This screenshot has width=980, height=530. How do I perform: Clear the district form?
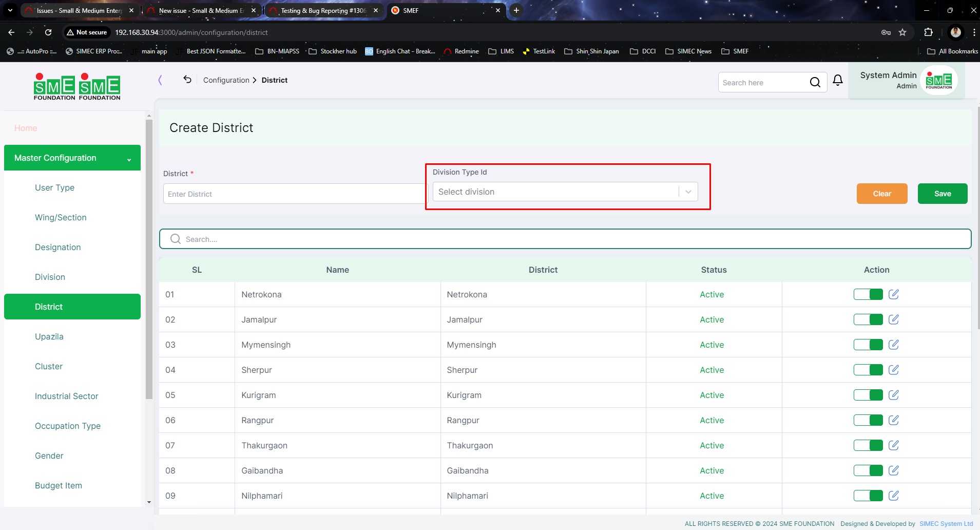point(882,194)
